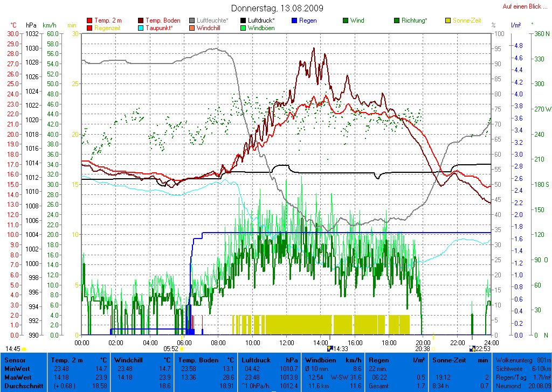
Task: Click the sun icon beside 05:52
Action: (182, 349)
